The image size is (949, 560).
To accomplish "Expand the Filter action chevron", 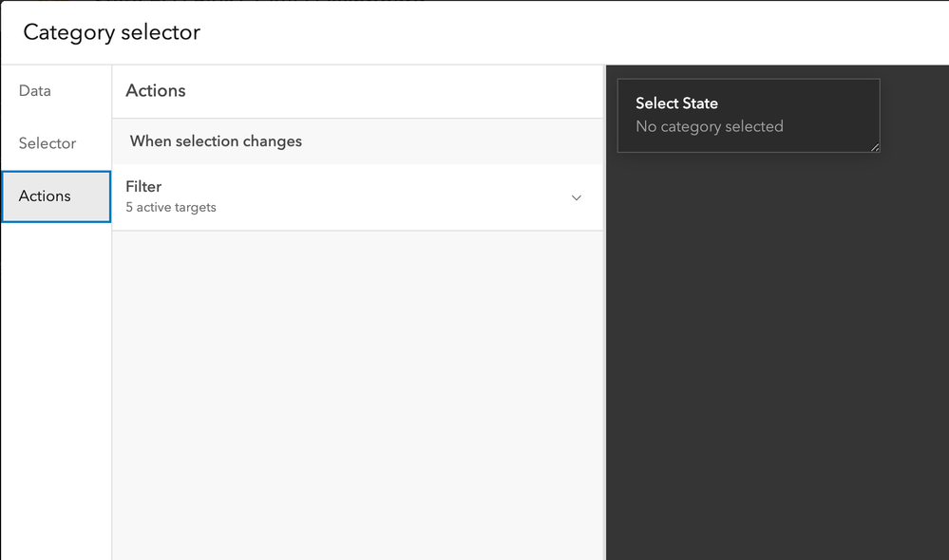I will [577, 197].
